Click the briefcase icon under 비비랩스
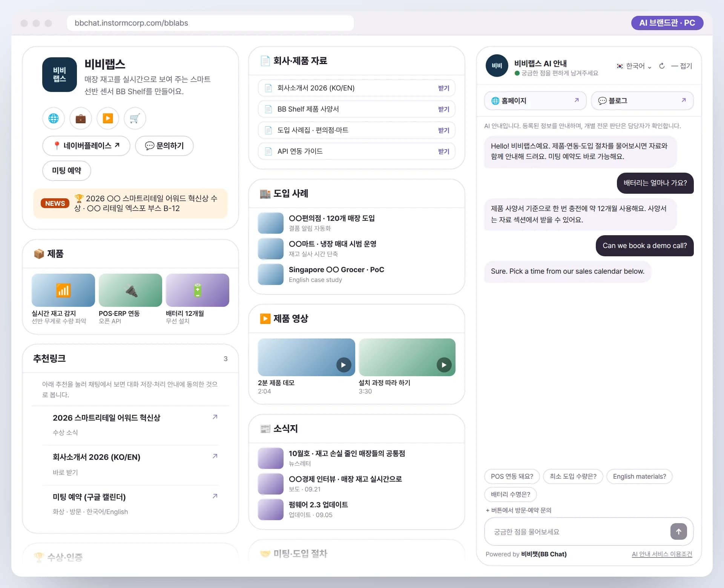The image size is (724, 588). click(x=81, y=118)
